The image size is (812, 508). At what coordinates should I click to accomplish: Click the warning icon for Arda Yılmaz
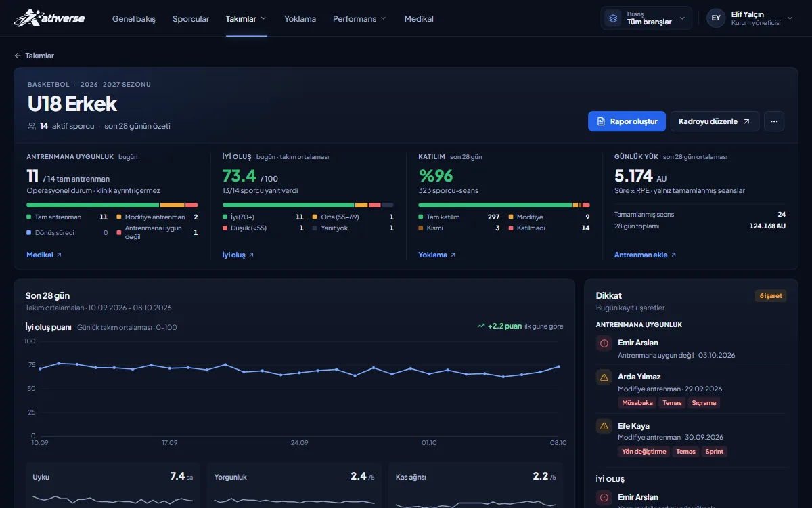click(x=604, y=377)
